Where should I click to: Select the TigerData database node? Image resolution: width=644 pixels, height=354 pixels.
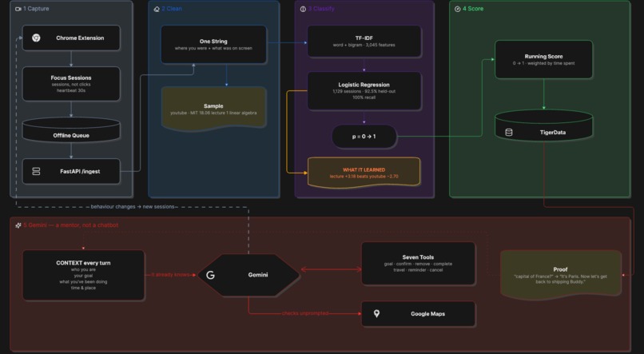click(x=543, y=125)
